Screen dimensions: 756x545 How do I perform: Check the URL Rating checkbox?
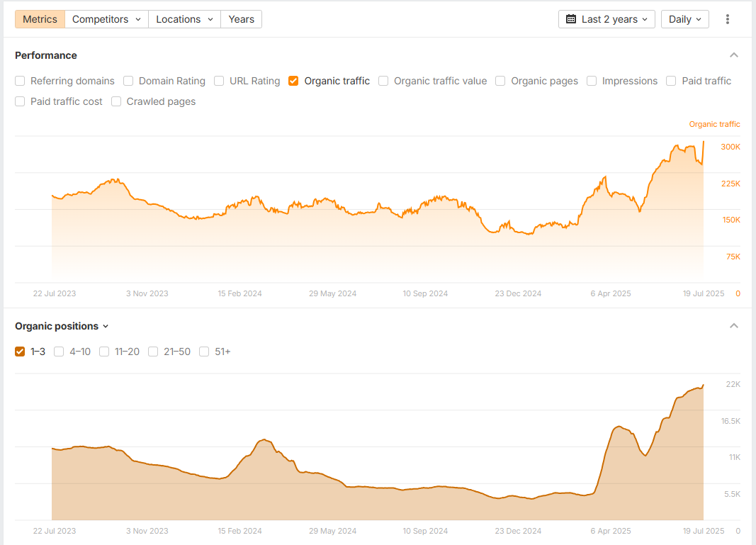[219, 81]
